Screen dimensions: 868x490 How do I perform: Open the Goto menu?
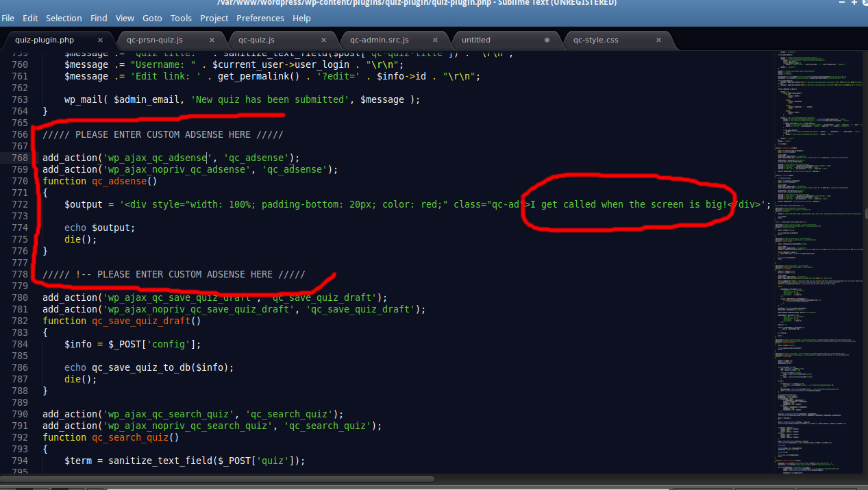click(x=153, y=19)
